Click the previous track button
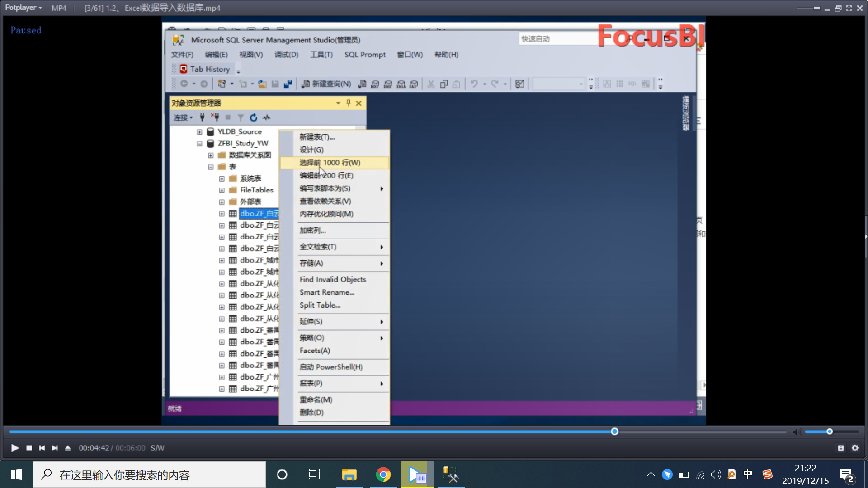The height and width of the screenshot is (488, 868). pos(42,448)
